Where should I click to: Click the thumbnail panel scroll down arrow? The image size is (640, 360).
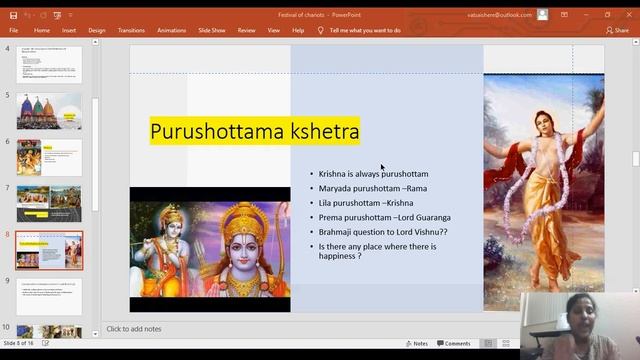(95, 334)
